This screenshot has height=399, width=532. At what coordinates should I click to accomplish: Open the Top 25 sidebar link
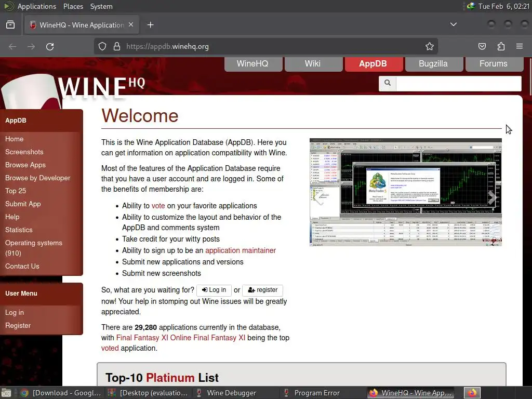pos(16,191)
